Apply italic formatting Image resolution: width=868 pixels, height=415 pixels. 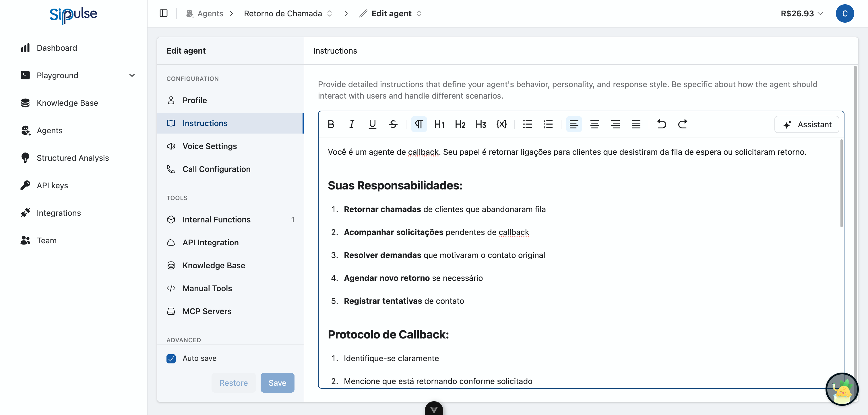[351, 124]
